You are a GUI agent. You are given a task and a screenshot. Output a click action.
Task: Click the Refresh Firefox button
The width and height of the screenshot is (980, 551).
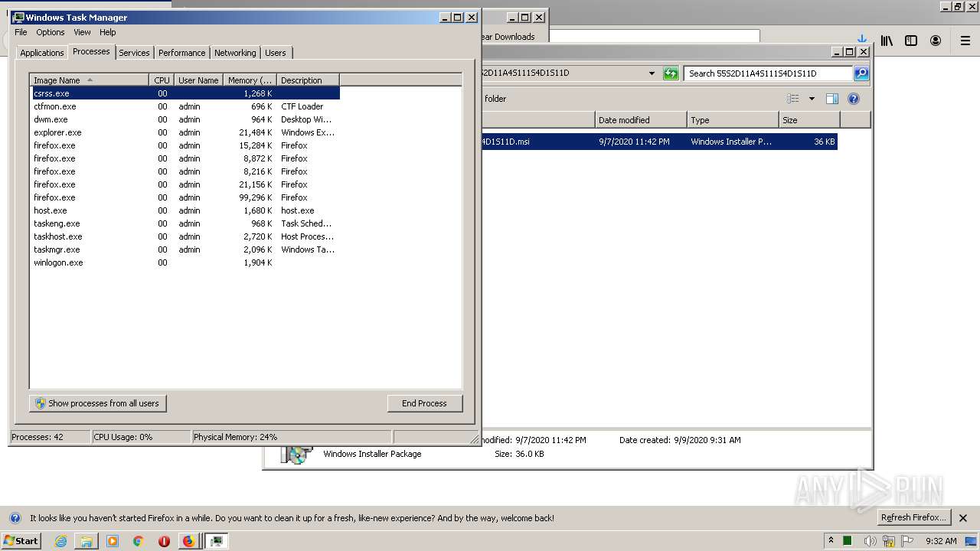click(x=914, y=517)
